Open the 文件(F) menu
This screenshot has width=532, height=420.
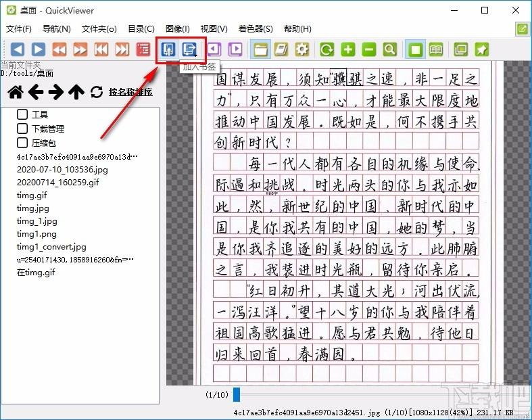point(19,29)
